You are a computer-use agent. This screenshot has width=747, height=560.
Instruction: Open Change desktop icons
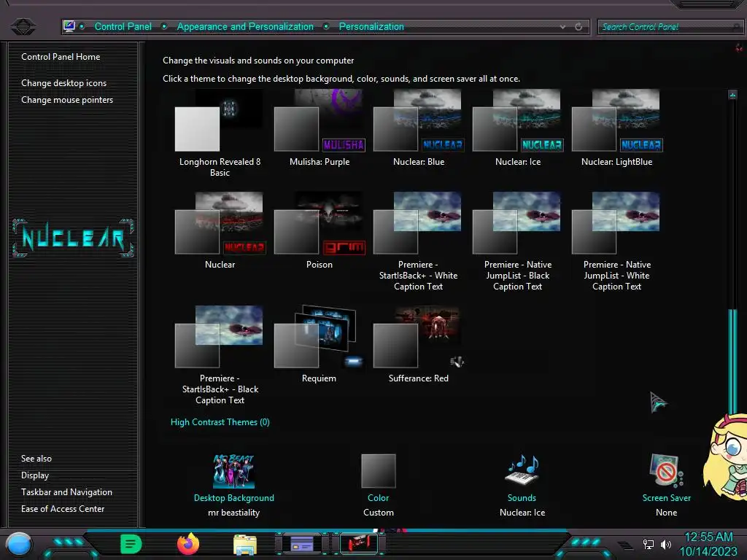64,83
